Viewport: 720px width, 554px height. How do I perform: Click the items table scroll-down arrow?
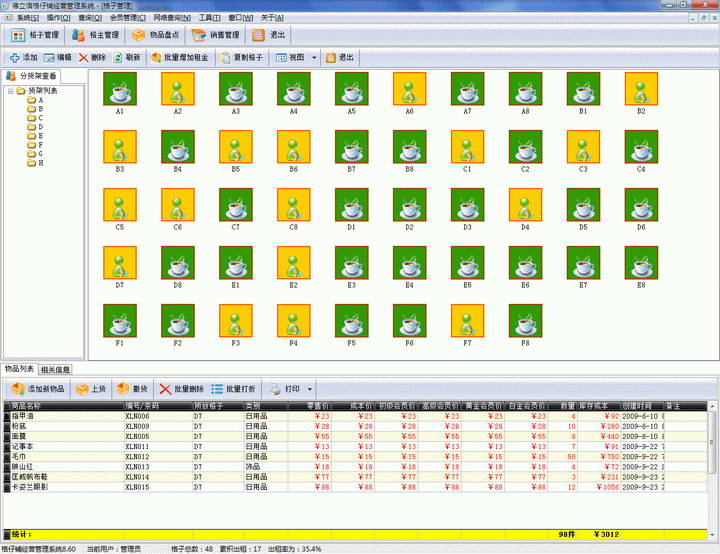click(x=712, y=534)
